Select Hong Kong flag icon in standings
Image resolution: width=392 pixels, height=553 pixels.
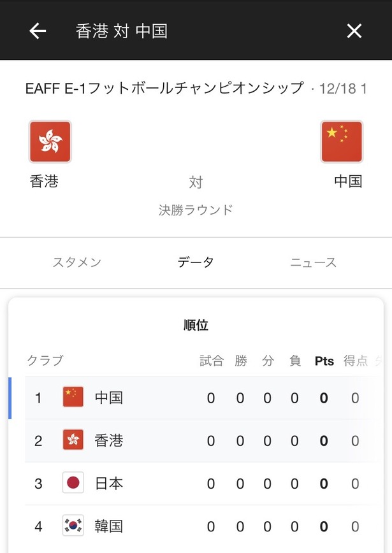73,440
